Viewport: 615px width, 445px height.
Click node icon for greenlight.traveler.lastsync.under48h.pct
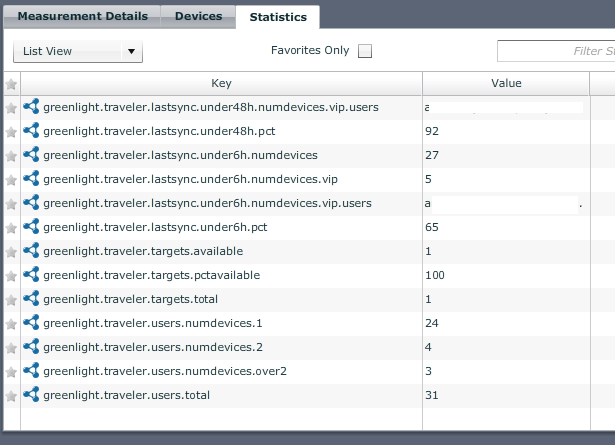pyautogui.click(x=31, y=131)
